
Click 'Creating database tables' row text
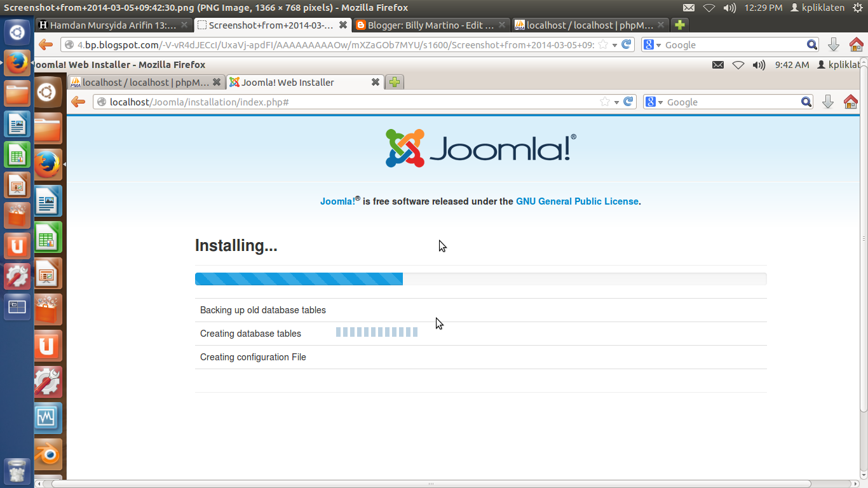tap(250, 334)
